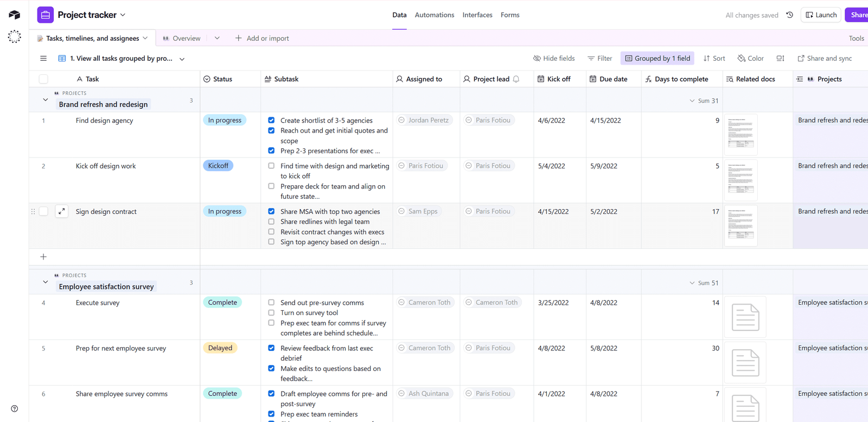The width and height of the screenshot is (868, 422).
Task: Add a new row with plus icon
Action: click(x=43, y=257)
